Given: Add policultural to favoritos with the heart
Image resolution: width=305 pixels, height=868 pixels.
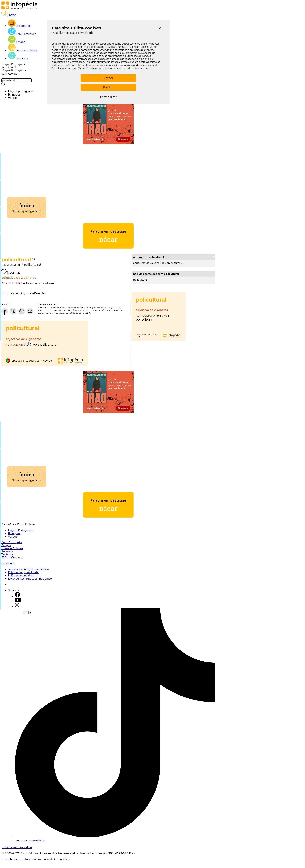Looking at the screenshot, I should coord(4,271).
